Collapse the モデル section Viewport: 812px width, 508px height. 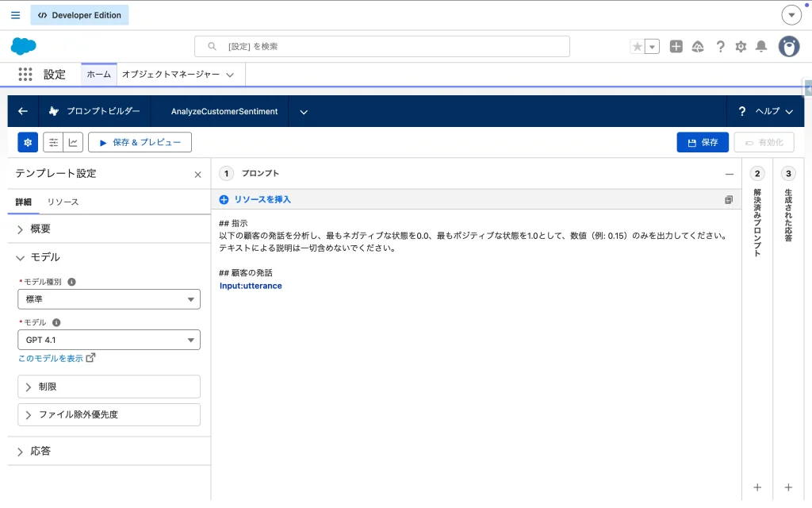pyautogui.click(x=44, y=257)
